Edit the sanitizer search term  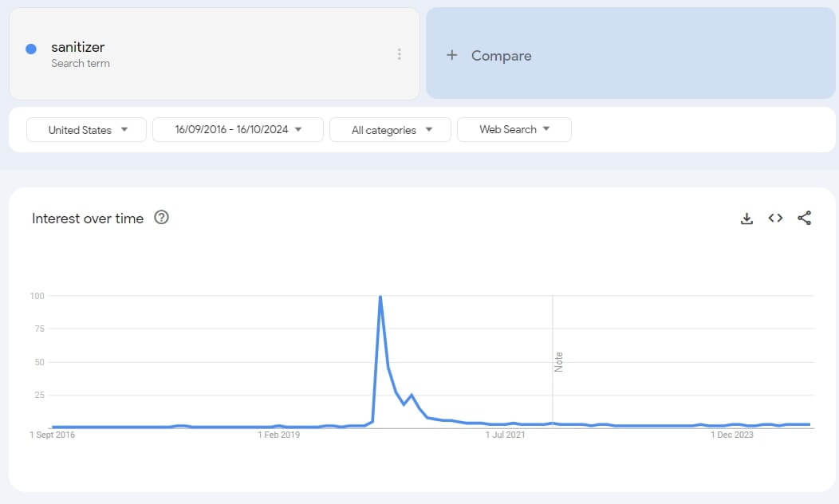coord(77,47)
